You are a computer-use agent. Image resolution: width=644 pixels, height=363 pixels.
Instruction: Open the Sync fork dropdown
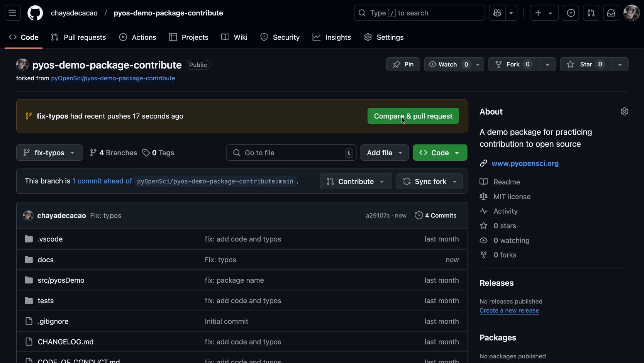coord(430,181)
